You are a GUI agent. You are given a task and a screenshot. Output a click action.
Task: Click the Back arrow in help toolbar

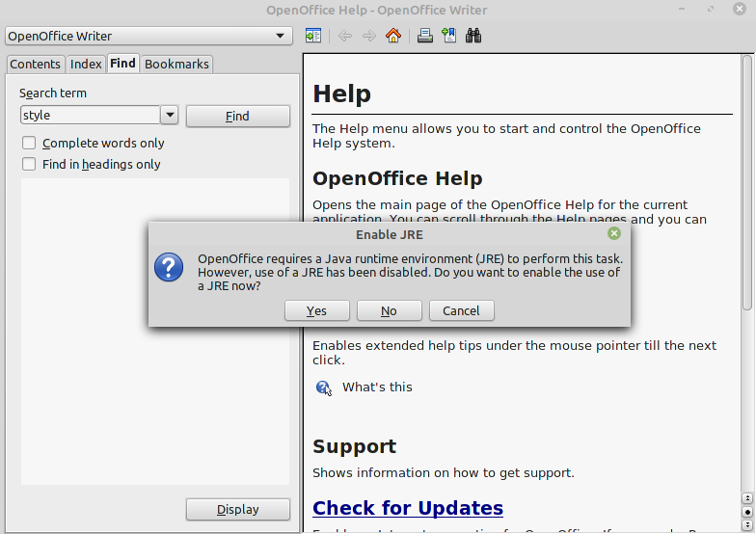[x=345, y=36]
